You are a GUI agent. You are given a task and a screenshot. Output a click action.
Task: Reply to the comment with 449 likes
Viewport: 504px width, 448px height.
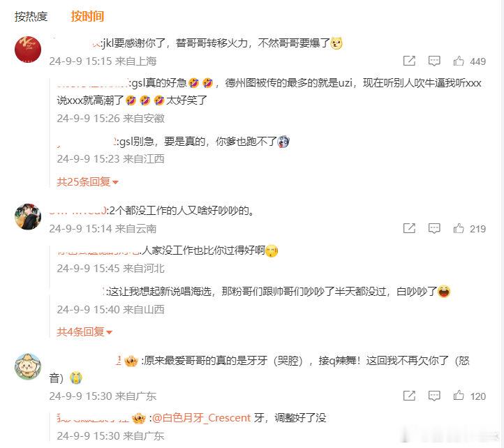point(434,61)
